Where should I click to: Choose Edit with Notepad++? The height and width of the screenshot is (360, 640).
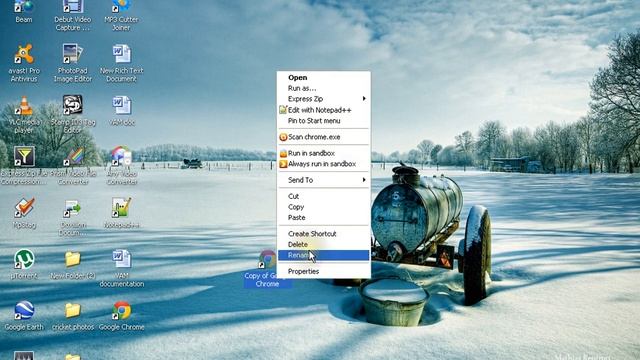324,110
